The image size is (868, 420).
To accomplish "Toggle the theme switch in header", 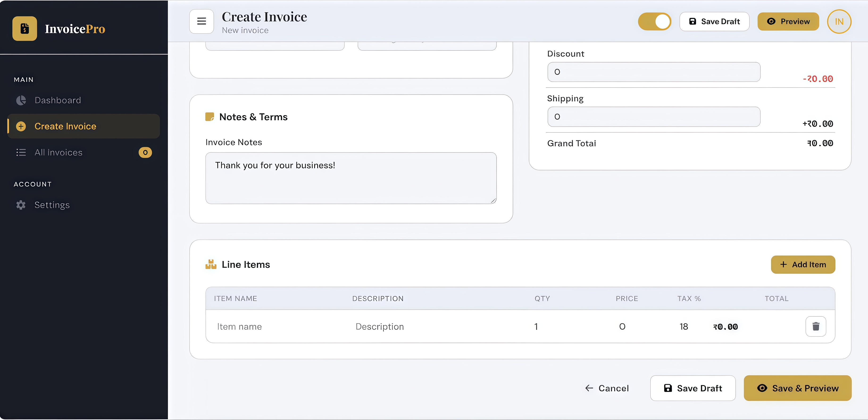I will tap(654, 21).
